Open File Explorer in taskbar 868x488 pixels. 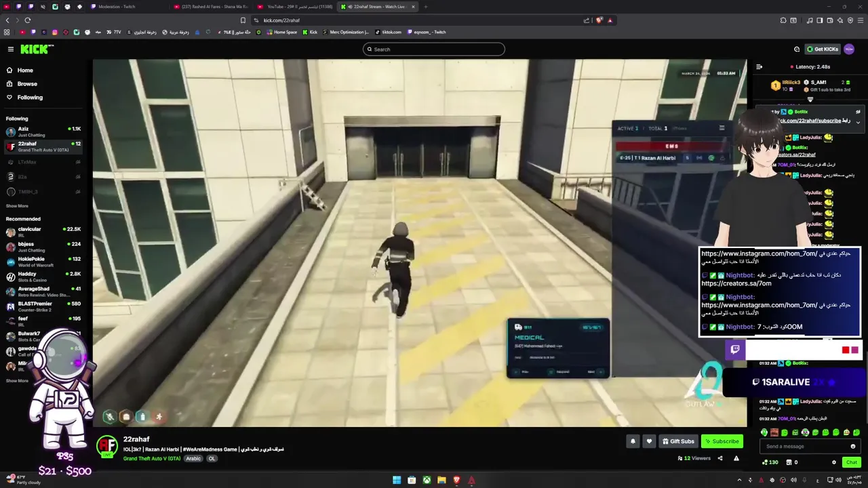pos(441,480)
